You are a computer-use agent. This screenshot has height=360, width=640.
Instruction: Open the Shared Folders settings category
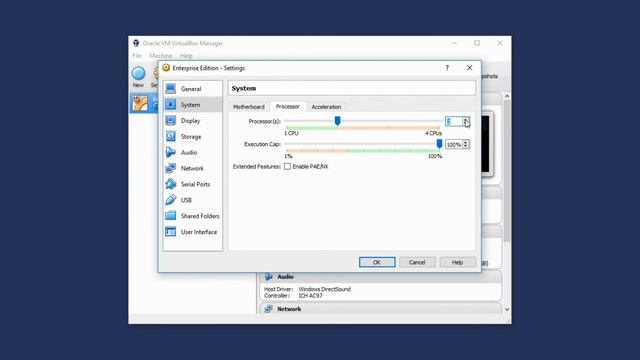click(x=193, y=216)
